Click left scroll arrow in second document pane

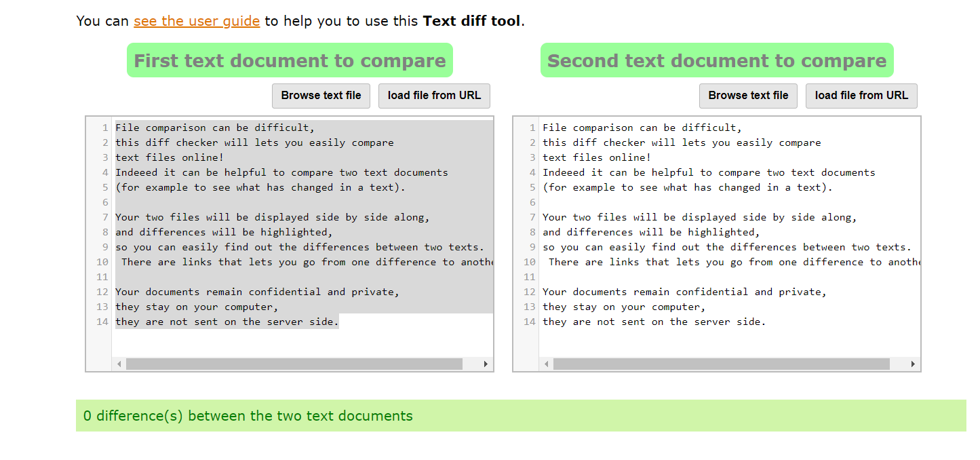(547, 364)
